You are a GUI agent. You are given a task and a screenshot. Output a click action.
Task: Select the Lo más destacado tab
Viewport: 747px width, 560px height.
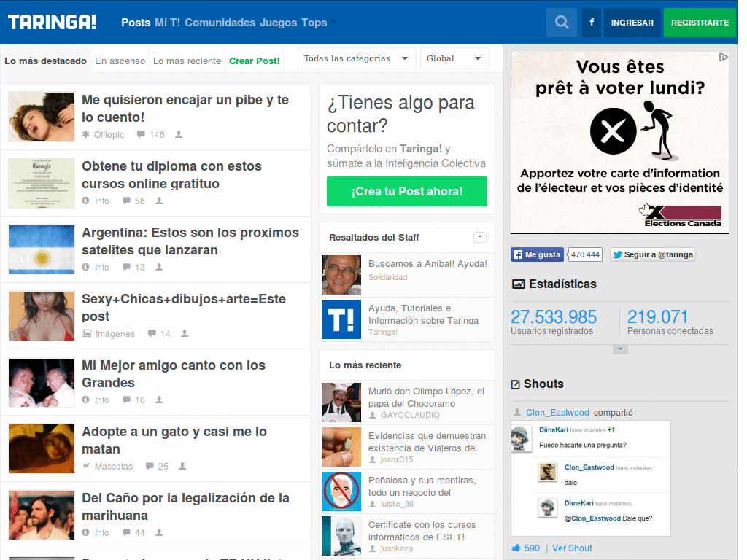click(x=45, y=61)
